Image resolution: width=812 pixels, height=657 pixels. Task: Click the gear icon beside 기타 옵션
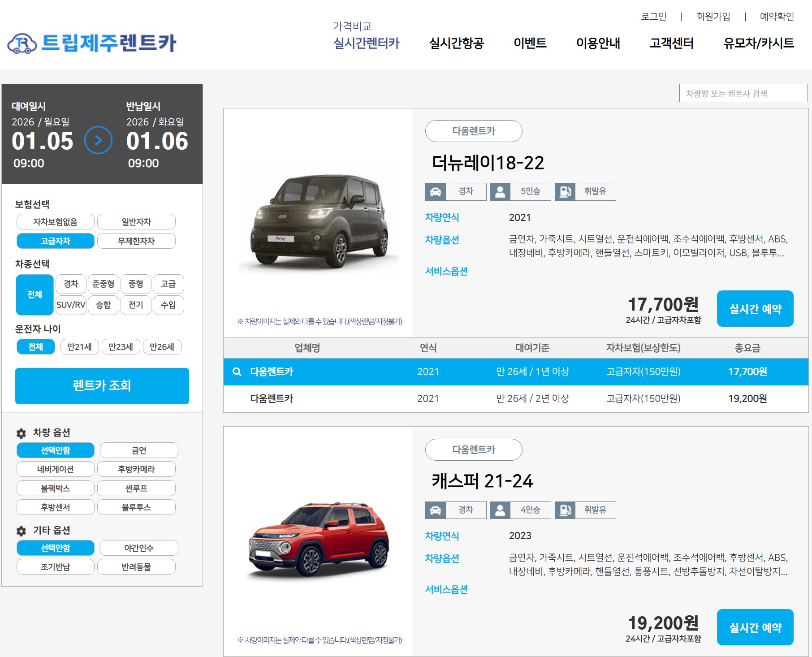[21, 531]
